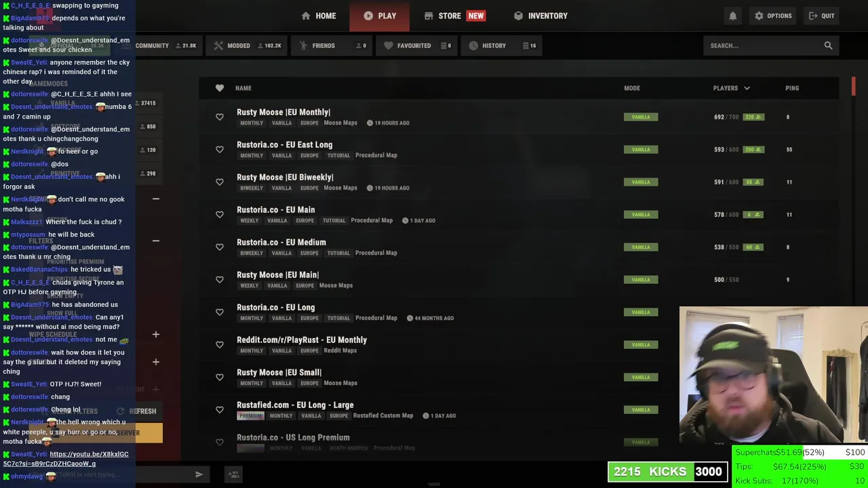Open the Store menu
Screen dimensions: 868x488
point(454,16)
